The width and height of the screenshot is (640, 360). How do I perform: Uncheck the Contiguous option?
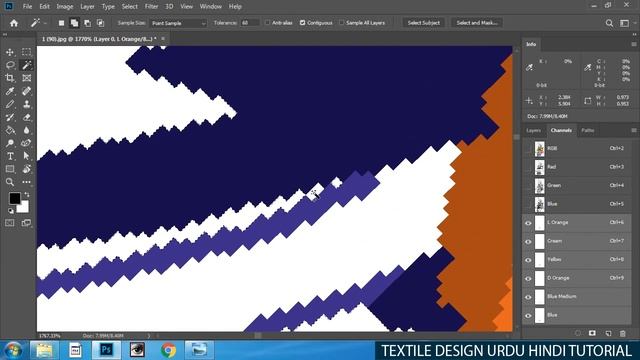click(302, 23)
